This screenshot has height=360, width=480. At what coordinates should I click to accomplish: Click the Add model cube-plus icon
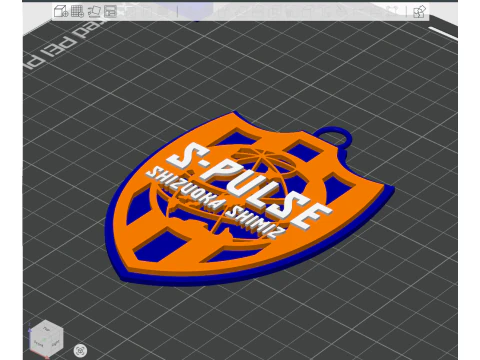click(61, 11)
